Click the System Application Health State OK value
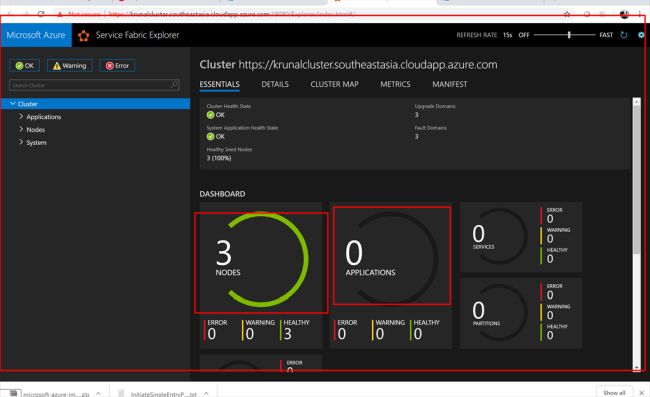The image size is (650, 397). (x=216, y=136)
